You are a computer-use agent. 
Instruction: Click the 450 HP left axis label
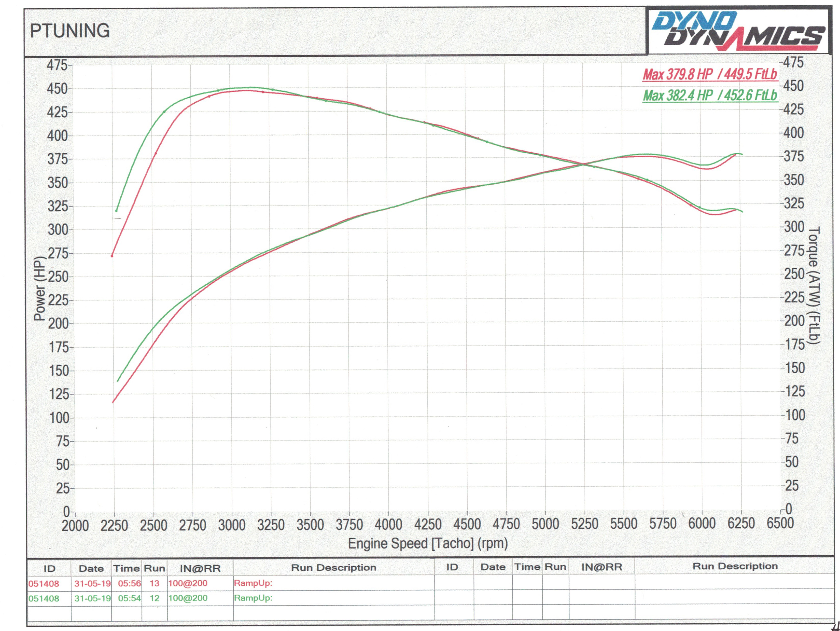(x=57, y=89)
